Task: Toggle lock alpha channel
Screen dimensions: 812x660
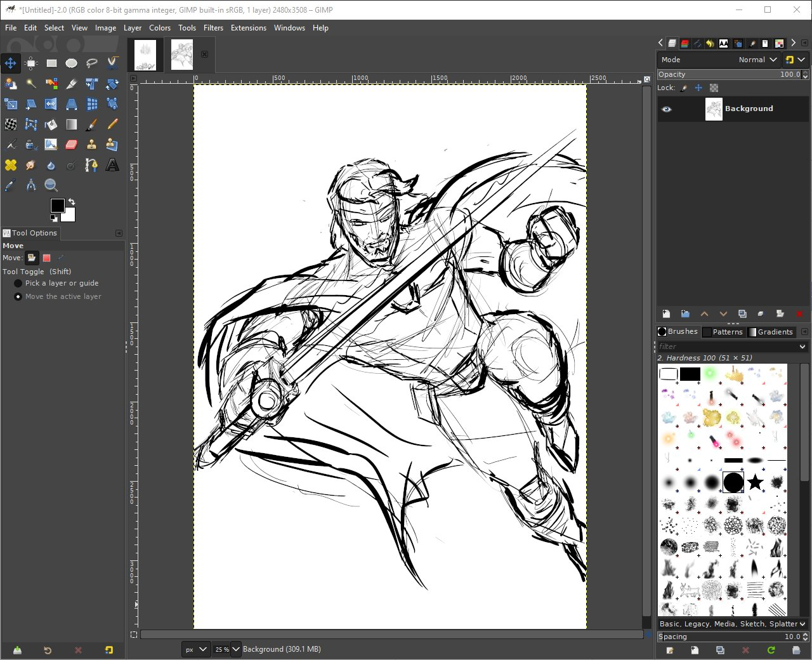Action: 714,88
